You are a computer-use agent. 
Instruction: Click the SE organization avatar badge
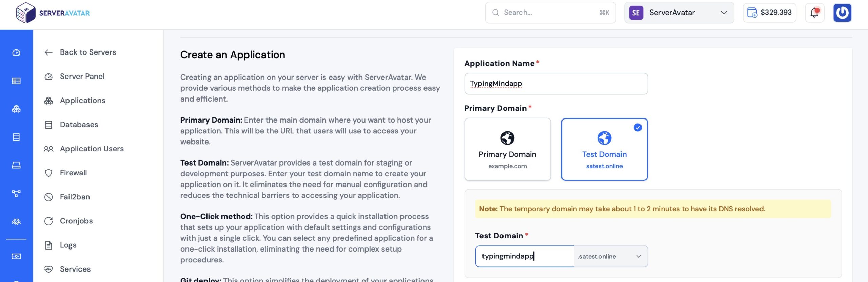(x=636, y=13)
